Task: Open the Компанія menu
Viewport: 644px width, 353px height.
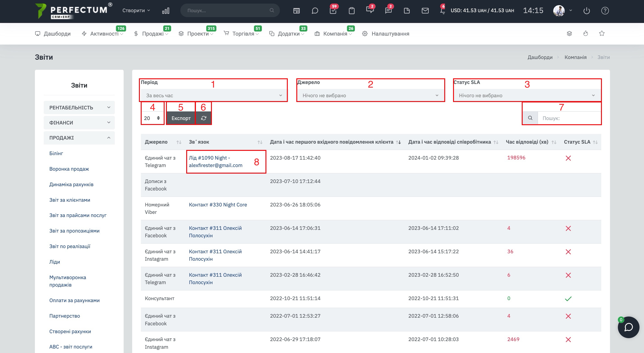Action: point(335,34)
